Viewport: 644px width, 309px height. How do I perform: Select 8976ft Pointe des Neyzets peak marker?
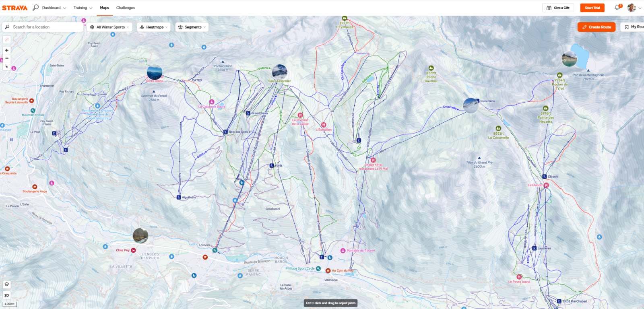pos(546,108)
